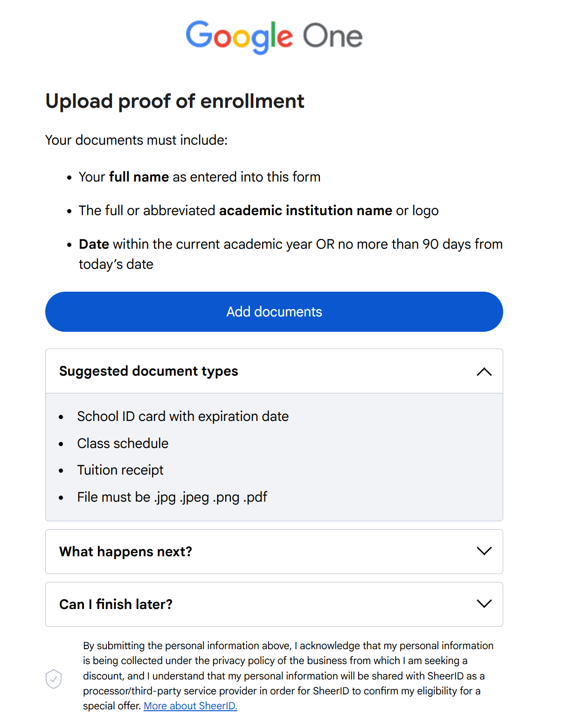
Task: Click the full name requirement bullet
Action: [x=200, y=177]
